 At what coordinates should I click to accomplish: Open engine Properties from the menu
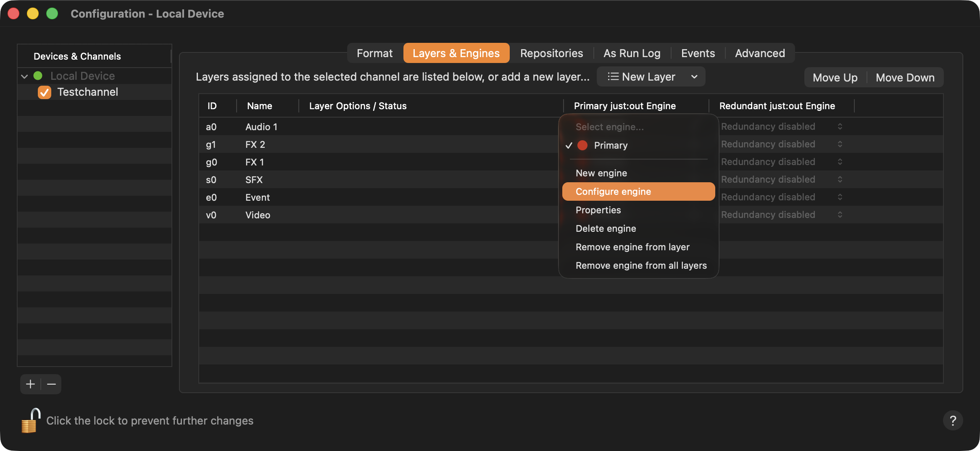coord(639,210)
